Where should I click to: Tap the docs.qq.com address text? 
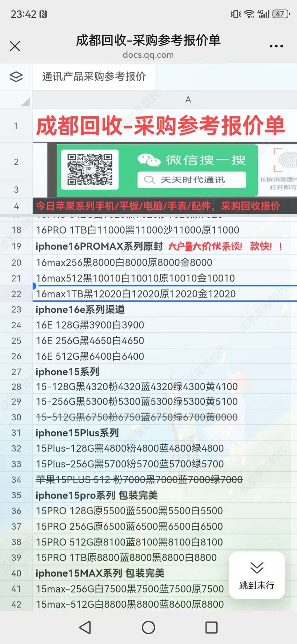[148, 55]
